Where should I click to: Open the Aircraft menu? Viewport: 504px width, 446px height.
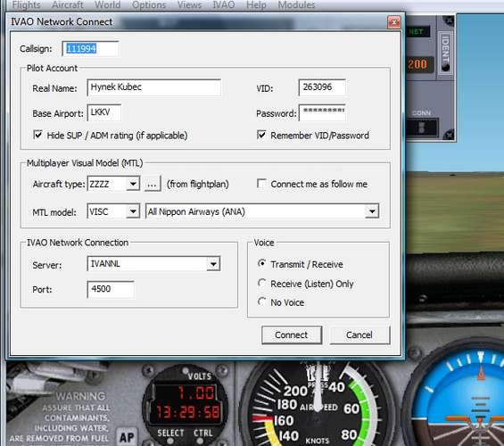tap(68, 4)
